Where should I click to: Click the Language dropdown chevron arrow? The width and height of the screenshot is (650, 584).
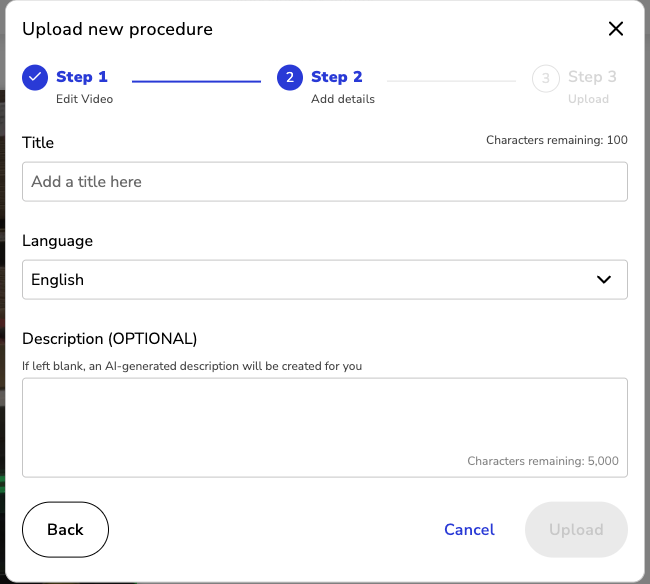pyautogui.click(x=604, y=280)
